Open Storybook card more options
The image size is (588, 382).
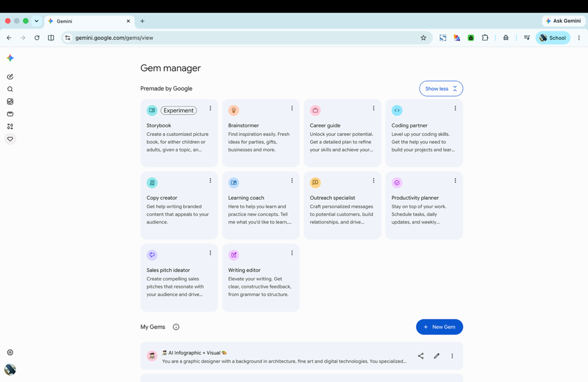210,108
